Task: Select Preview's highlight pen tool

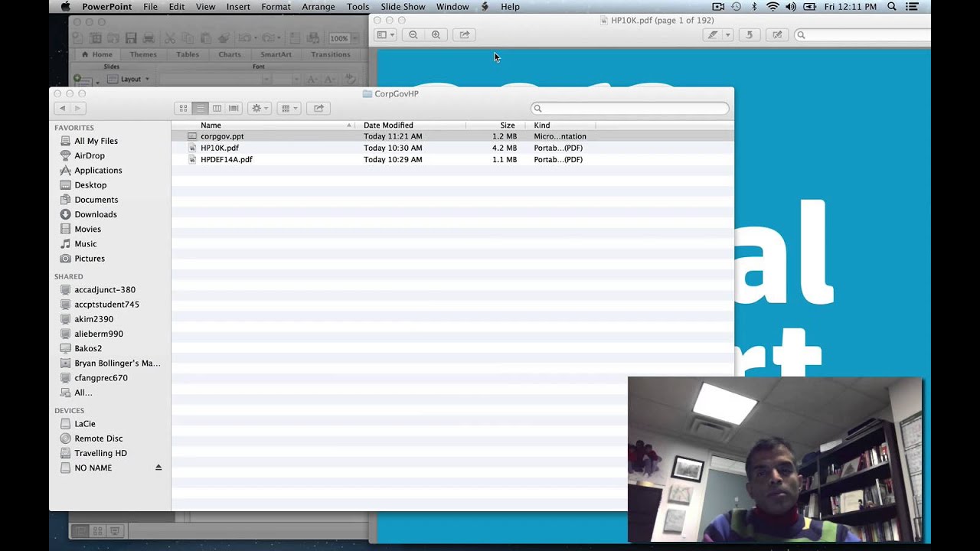Action: (x=713, y=34)
